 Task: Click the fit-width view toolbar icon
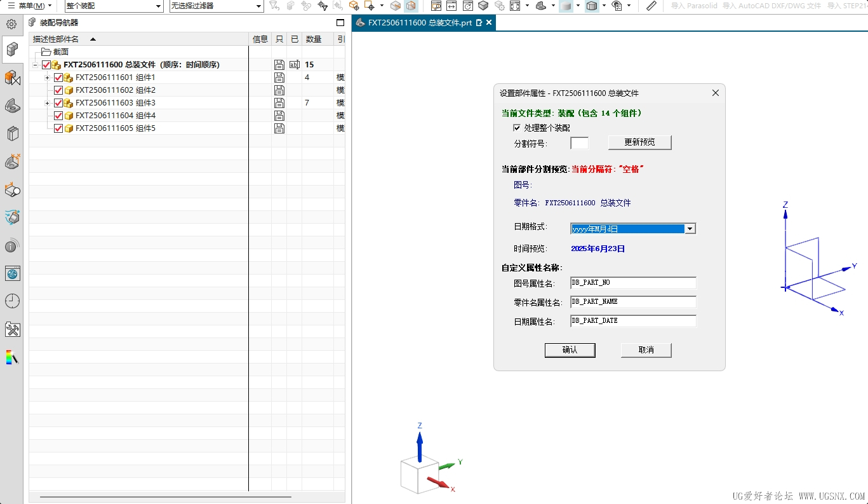(451, 6)
